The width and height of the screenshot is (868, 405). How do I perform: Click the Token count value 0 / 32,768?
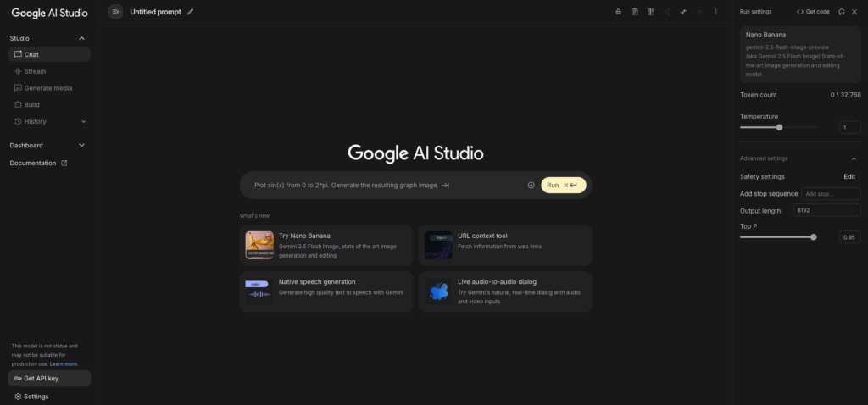click(845, 95)
